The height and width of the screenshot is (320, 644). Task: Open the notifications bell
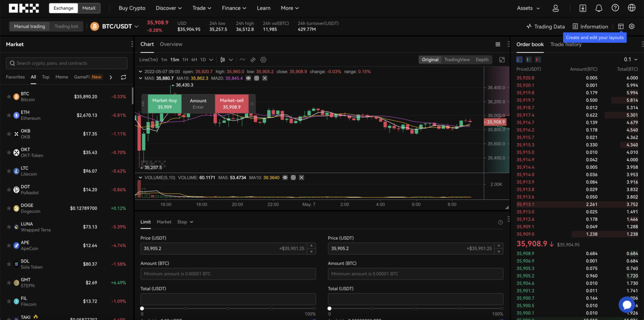[599, 8]
